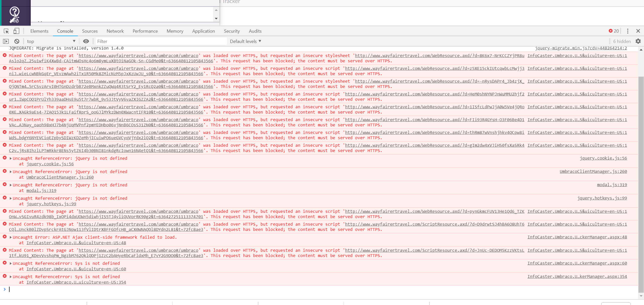Open the DevTools three-dot customize menu
Image resolution: width=644 pixels, height=305 pixels.
click(628, 31)
